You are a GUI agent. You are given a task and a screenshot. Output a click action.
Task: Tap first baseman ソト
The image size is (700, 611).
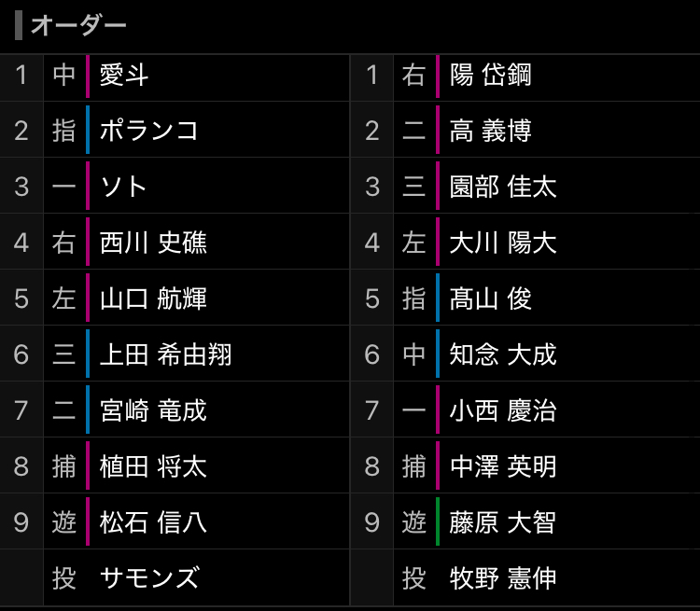[x=124, y=187]
